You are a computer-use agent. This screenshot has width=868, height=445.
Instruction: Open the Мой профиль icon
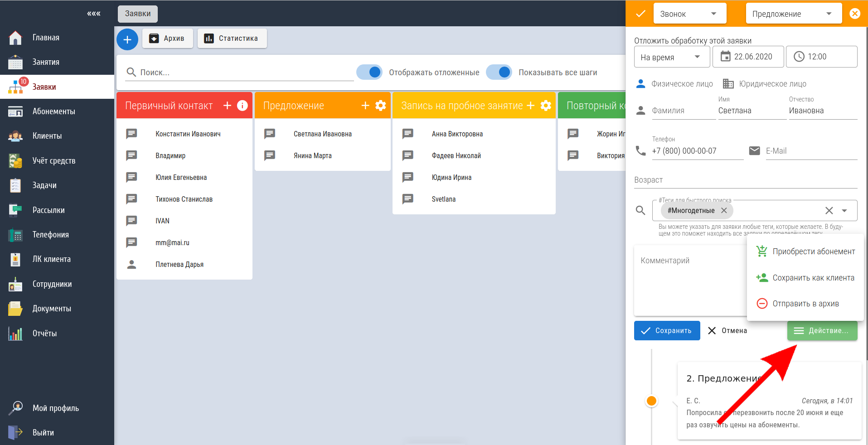[x=15, y=408]
